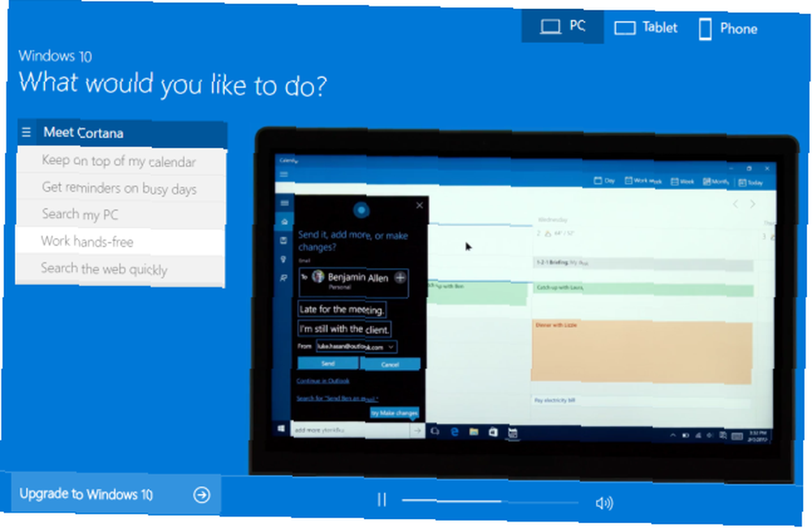Select Get reminders on busy days
Screen dimensions: 812x528
(121, 188)
